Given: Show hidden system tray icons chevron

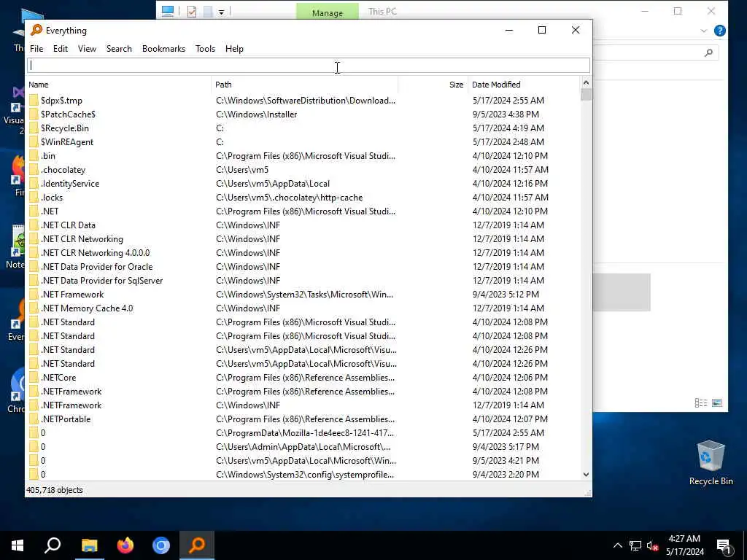Looking at the screenshot, I should point(617,545).
